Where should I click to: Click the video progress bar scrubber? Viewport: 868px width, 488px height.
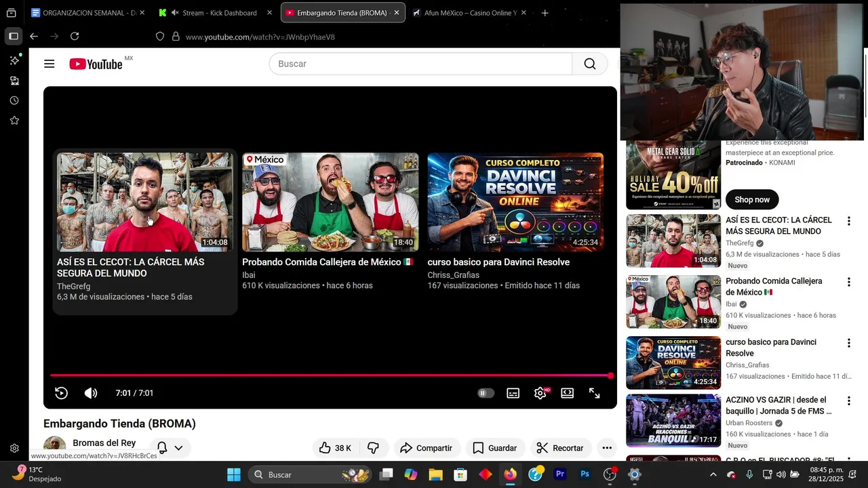click(x=610, y=375)
